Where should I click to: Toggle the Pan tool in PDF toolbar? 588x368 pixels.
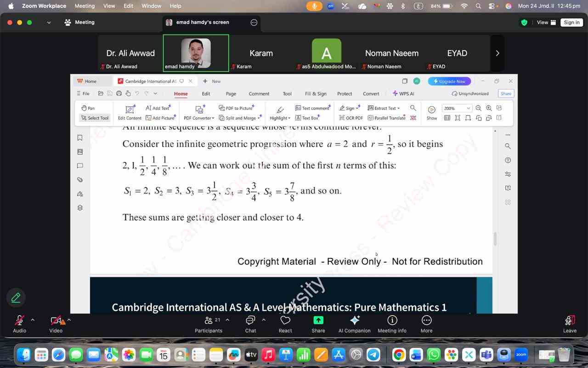tap(88, 108)
